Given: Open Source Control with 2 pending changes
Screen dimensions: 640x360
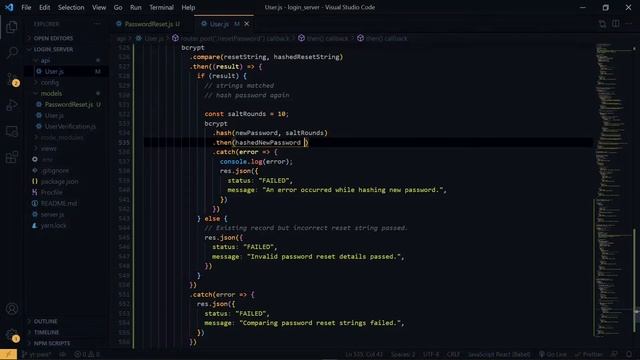Looking at the screenshot, I should tap(12, 79).
